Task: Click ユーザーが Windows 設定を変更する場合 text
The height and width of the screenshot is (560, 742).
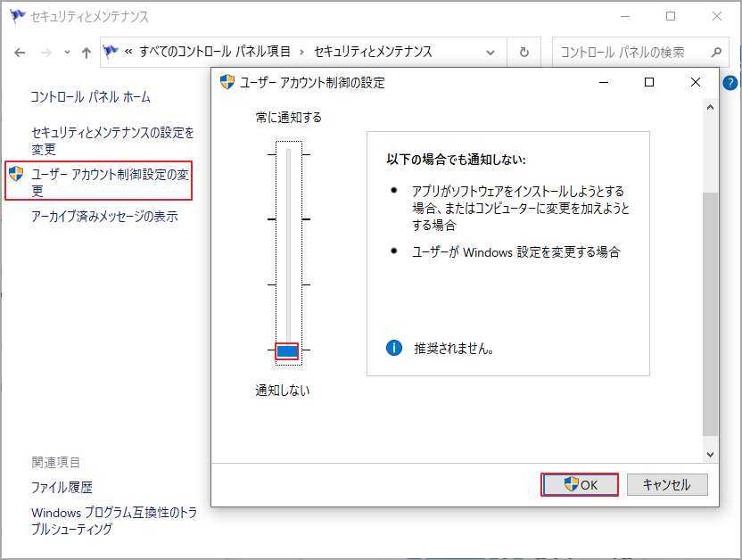Action: pyautogui.click(x=515, y=252)
